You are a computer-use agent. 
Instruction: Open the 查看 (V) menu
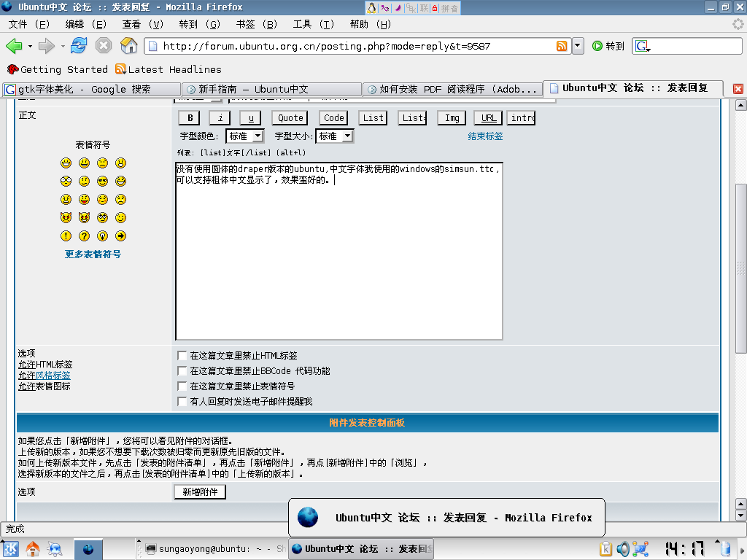(142, 24)
